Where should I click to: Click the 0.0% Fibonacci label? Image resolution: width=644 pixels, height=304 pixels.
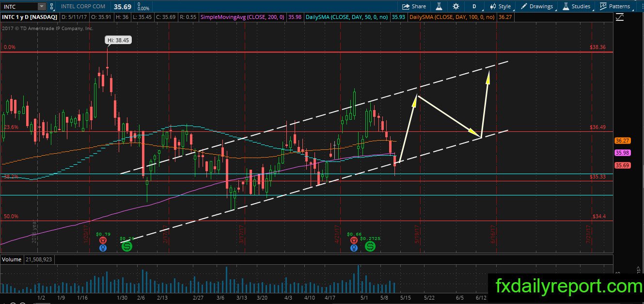(10, 48)
